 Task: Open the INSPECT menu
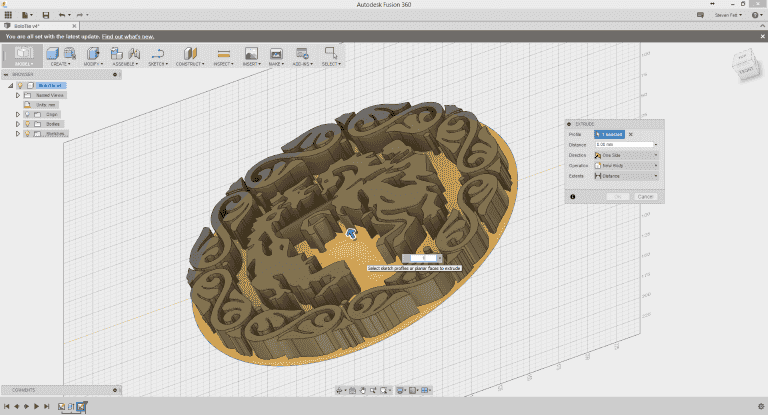(223, 64)
